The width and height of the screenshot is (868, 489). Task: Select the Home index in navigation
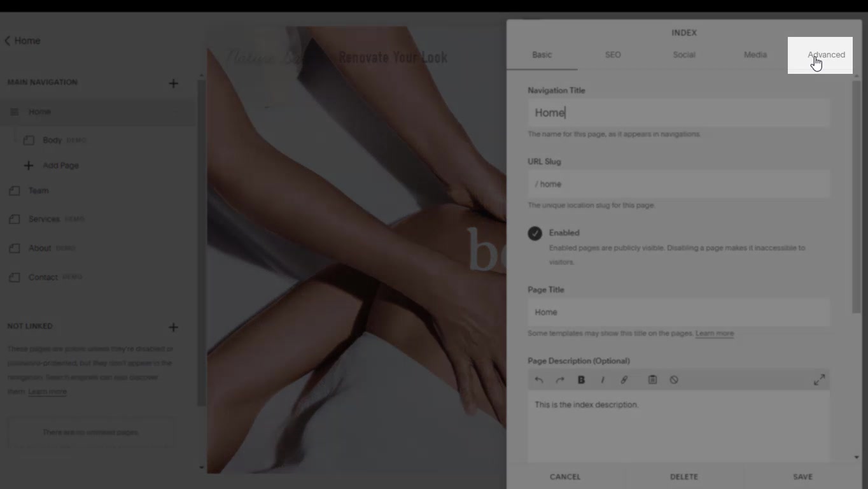39,112
